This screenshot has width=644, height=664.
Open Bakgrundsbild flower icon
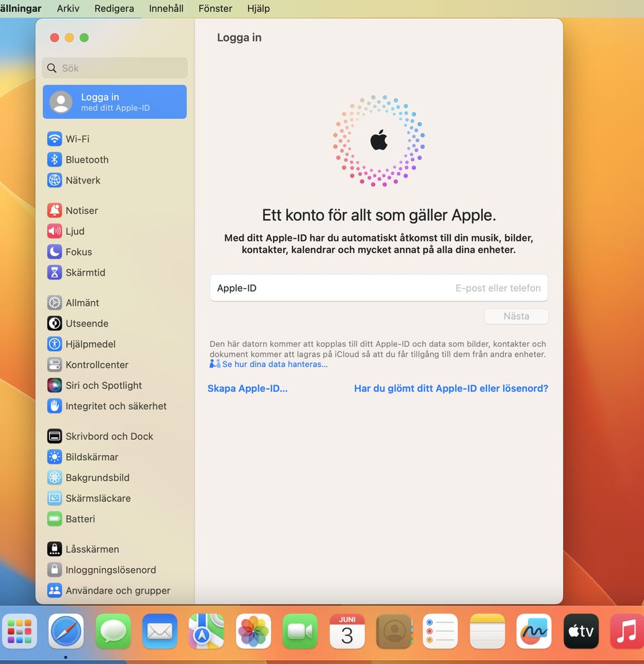pos(54,478)
